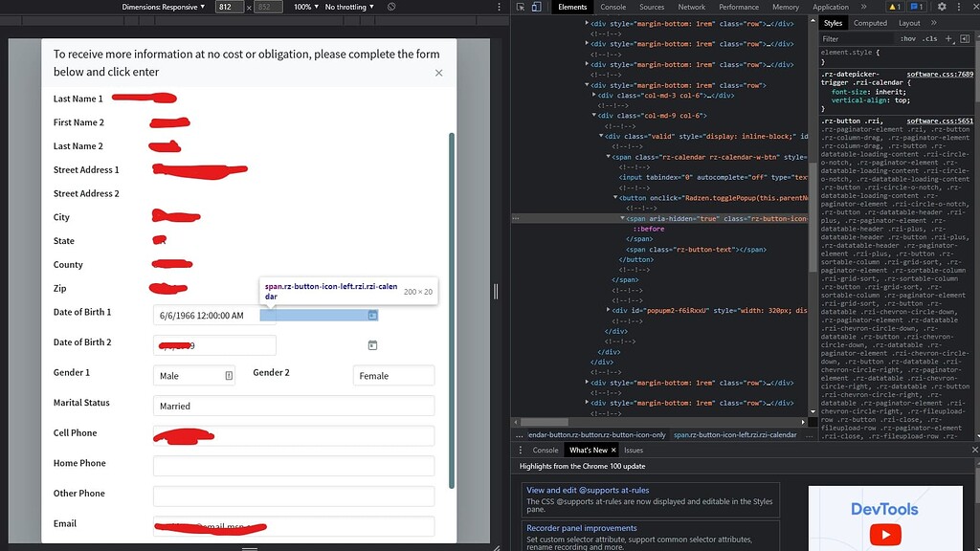This screenshot has height=551, width=980.
Task: Click the plus icon to add new style rule
Action: click(948, 38)
